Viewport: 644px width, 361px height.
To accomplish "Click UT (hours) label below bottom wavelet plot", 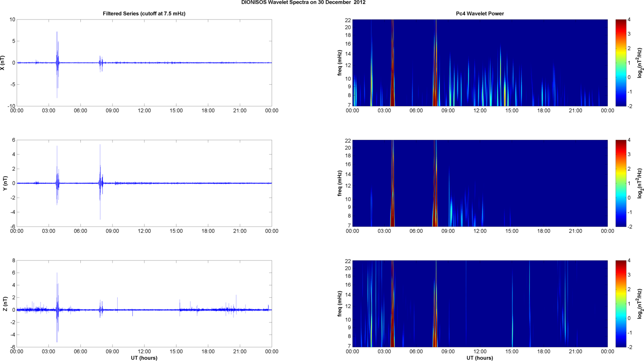I will click(x=479, y=358).
